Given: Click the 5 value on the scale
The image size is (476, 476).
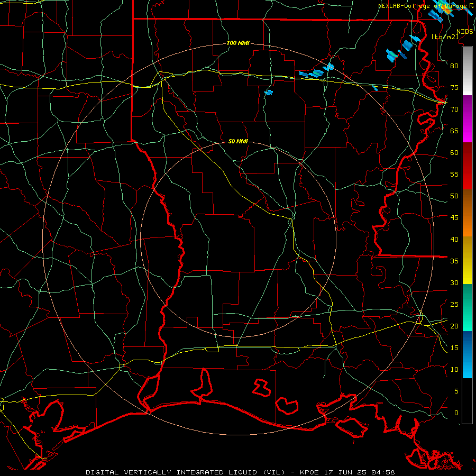Looking at the screenshot, I should [456, 391].
